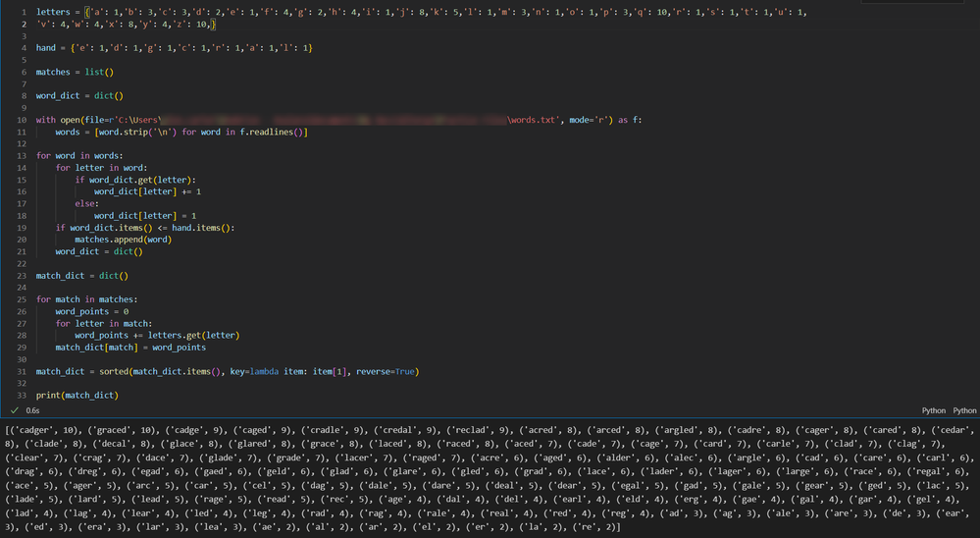Click the 'matches = list()' statement

point(75,72)
